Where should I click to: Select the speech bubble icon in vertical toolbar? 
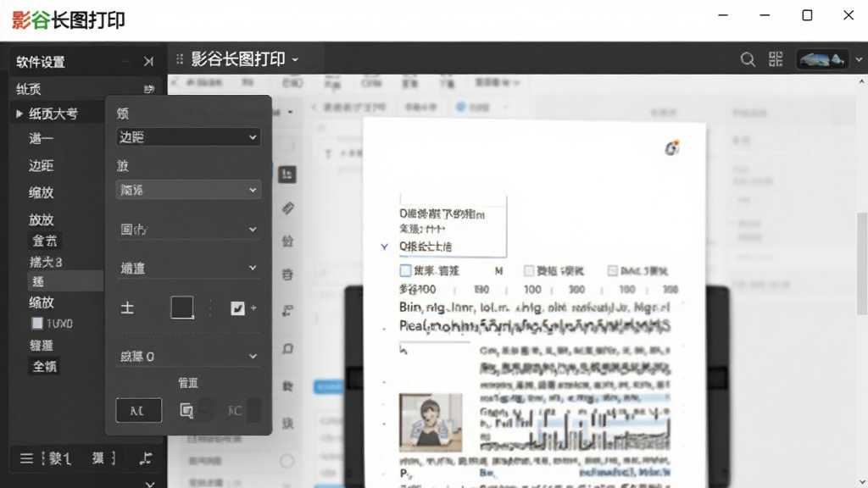pyautogui.click(x=288, y=348)
